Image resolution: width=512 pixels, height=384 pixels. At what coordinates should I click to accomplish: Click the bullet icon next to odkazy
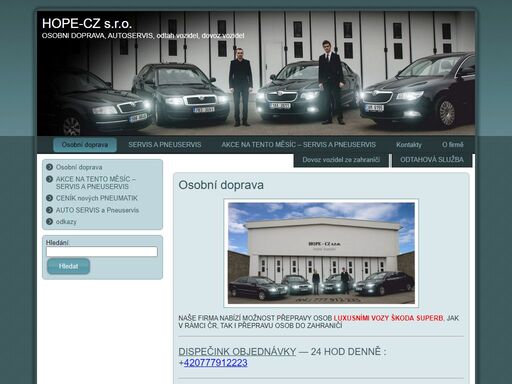click(x=50, y=222)
